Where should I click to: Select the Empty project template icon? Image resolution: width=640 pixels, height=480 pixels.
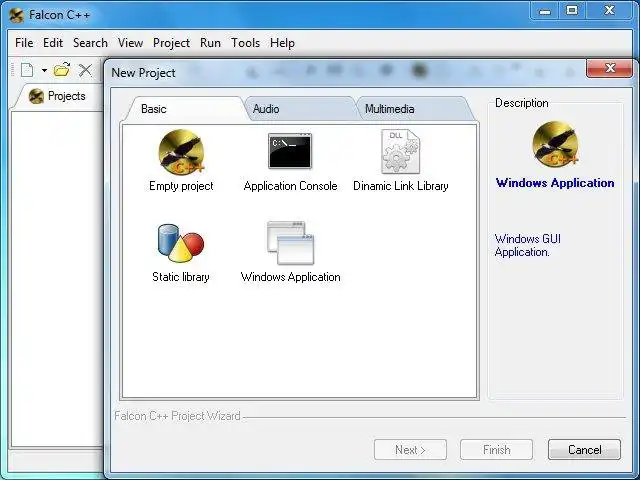click(x=181, y=152)
